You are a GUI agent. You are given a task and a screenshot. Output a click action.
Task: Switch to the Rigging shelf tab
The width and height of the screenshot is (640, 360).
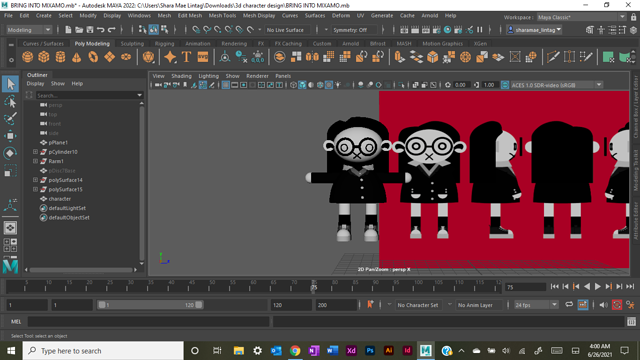pyautogui.click(x=164, y=43)
